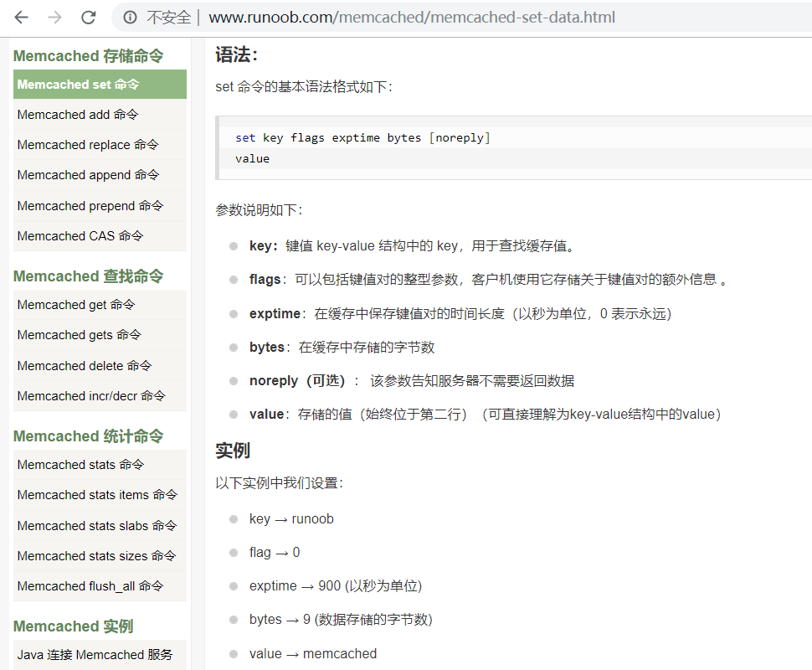Click the 实例 heading in article
The height and width of the screenshot is (670, 812).
[x=233, y=451]
